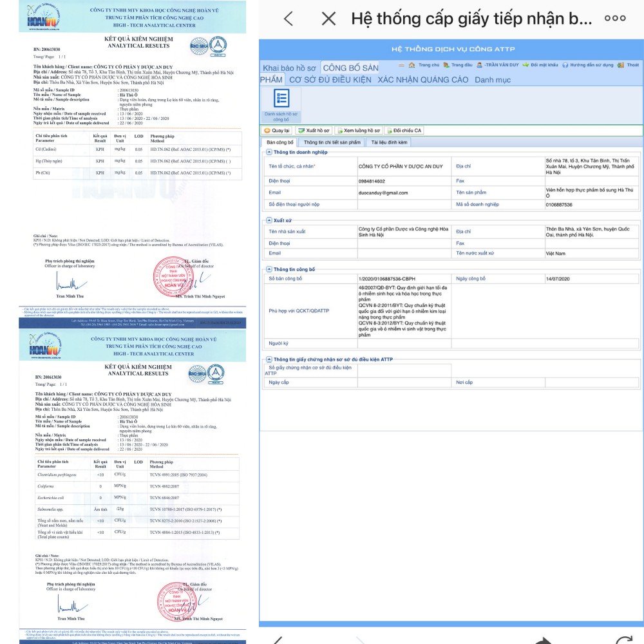The height and width of the screenshot is (644, 644).
Task: Open the Danh sách hồ sơ công bố icon
Action: 281,104
